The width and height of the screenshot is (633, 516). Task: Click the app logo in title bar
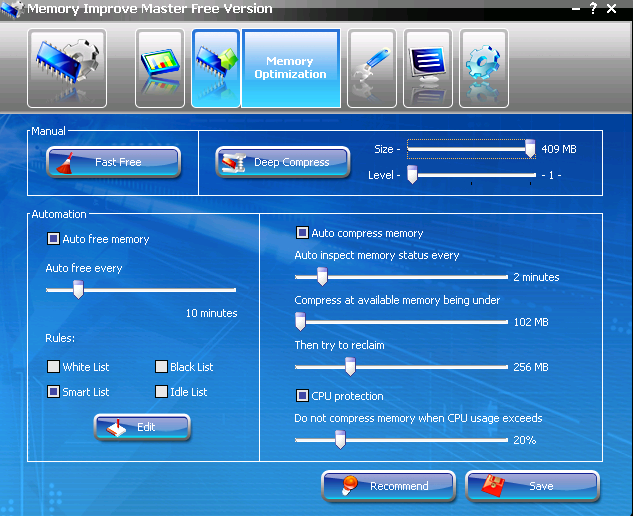point(12,9)
